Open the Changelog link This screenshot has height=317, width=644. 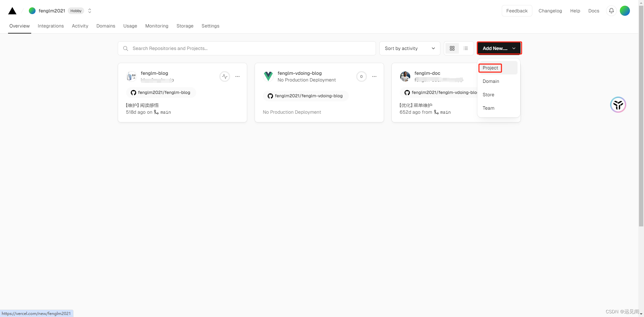550,11
